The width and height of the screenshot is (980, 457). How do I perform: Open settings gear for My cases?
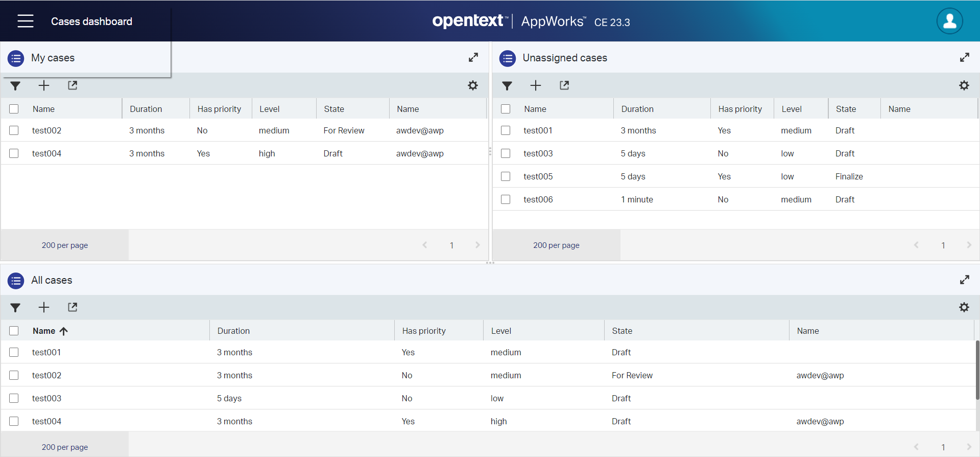473,85
